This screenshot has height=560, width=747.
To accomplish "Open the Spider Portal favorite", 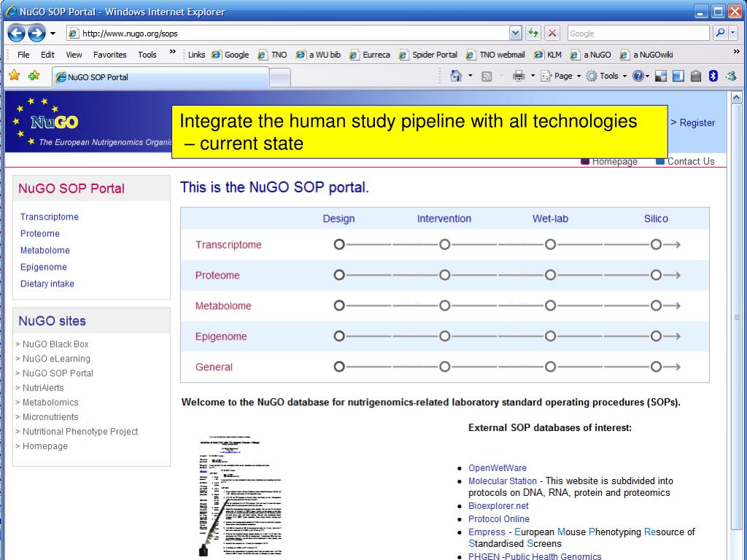I will point(428,55).
